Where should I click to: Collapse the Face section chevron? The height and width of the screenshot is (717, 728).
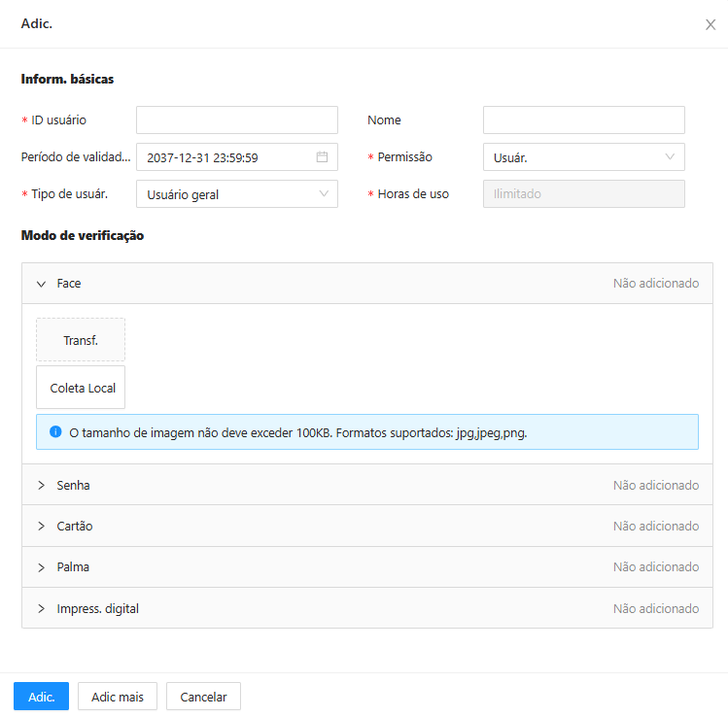42,284
